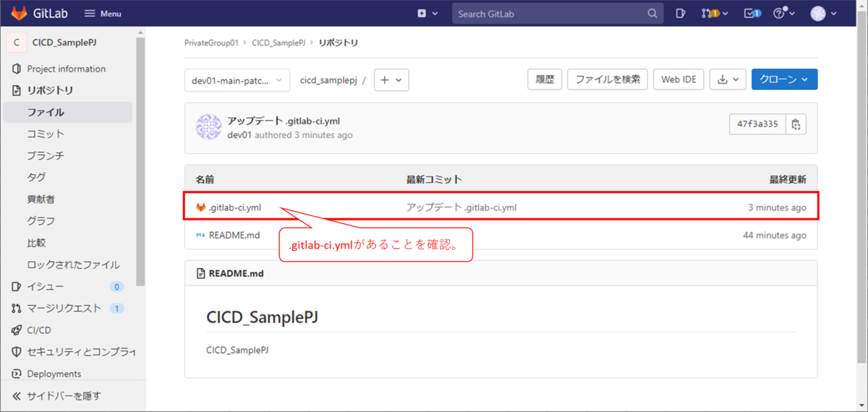Open セキュリティとコンプライアンス in sidebar

81,352
